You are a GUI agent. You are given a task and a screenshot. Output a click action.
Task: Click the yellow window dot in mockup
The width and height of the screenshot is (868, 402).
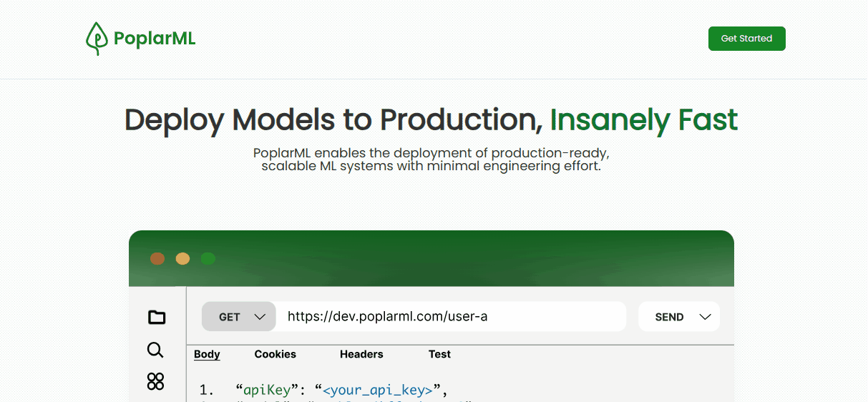pyautogui.click(x=182, y=259)
